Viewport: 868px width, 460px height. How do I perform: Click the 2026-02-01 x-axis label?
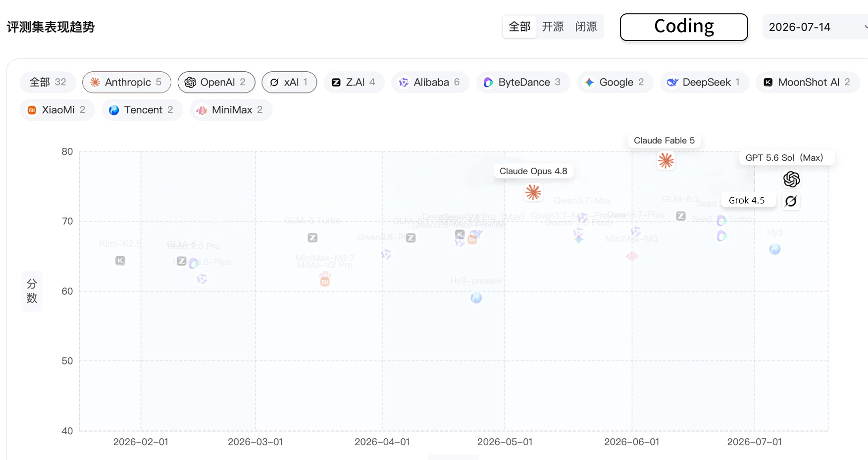pos(141,442)
